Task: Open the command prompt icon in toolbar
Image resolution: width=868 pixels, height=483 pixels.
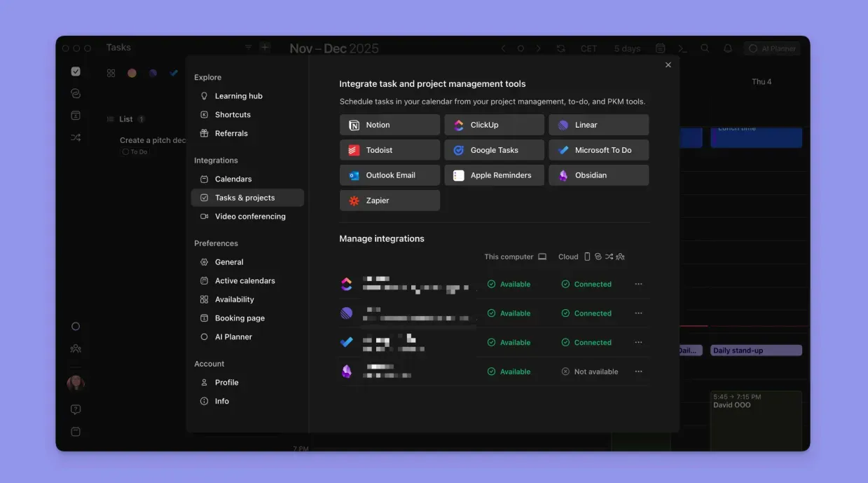Action: (682, 48)
